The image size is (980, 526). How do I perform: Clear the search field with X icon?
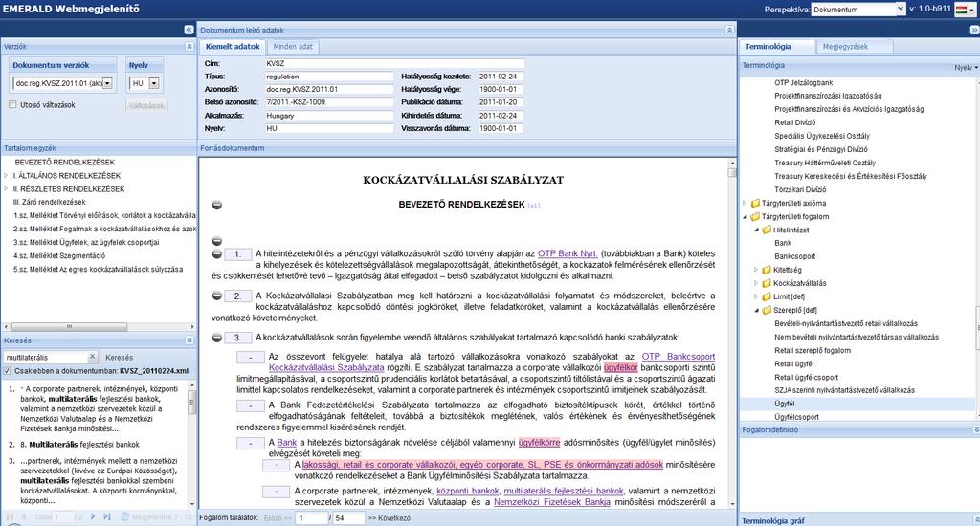(92, 357)
